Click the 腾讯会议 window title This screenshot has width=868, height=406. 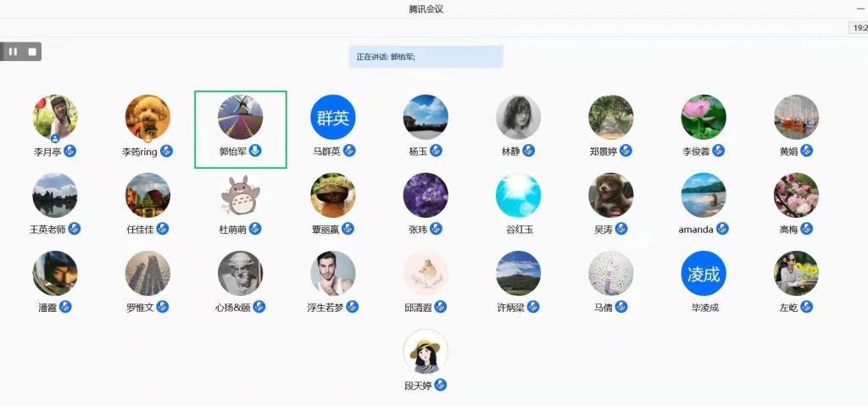[x=426, y=8]
